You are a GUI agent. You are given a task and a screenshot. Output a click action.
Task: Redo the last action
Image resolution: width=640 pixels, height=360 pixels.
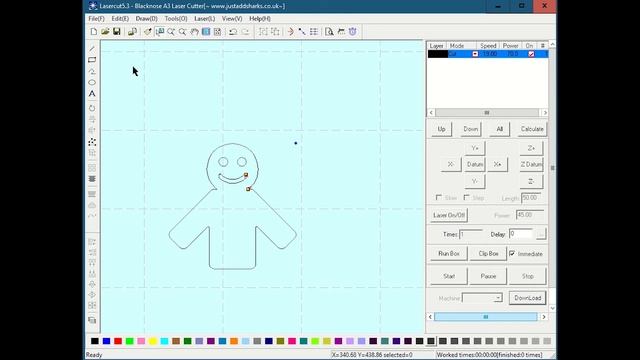point(245,32)
